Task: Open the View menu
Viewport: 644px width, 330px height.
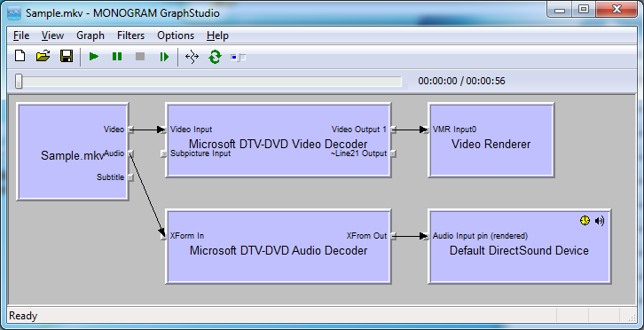Action: point(52,35)
